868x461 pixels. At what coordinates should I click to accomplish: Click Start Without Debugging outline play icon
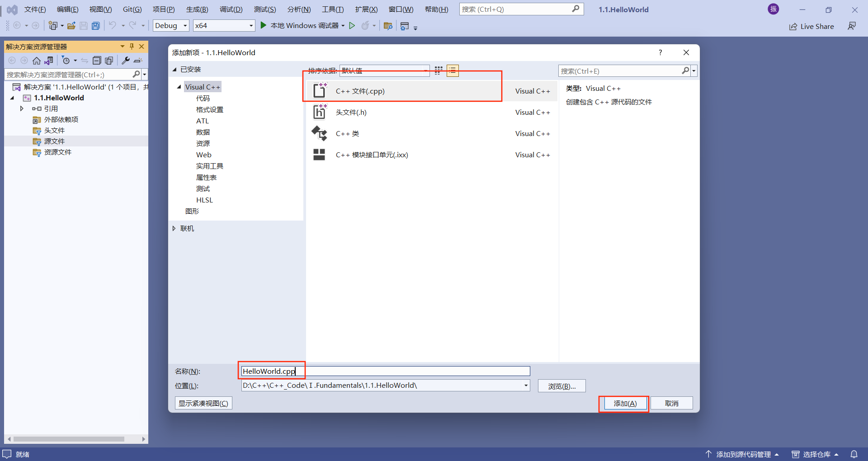click(352, 26)
